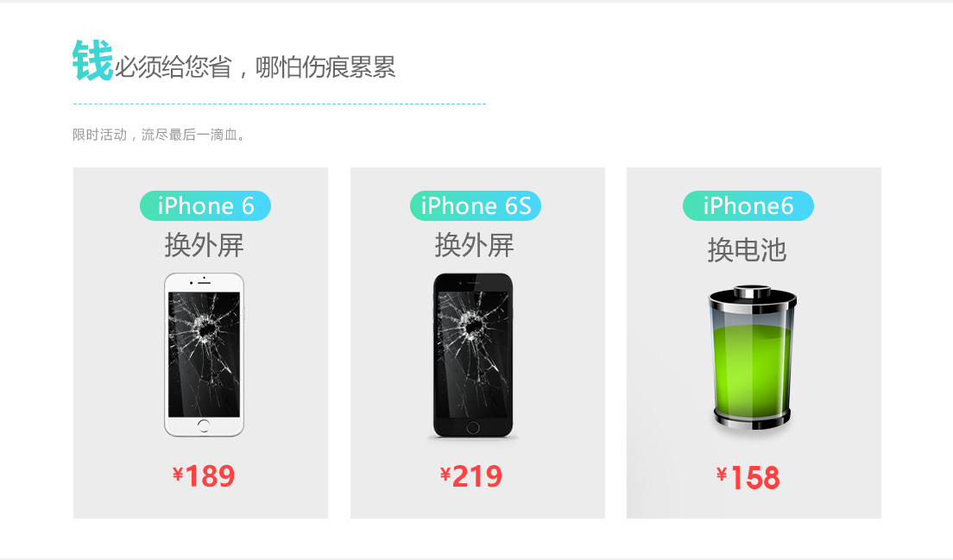Click the home button on white iPhone

[204, 425]
